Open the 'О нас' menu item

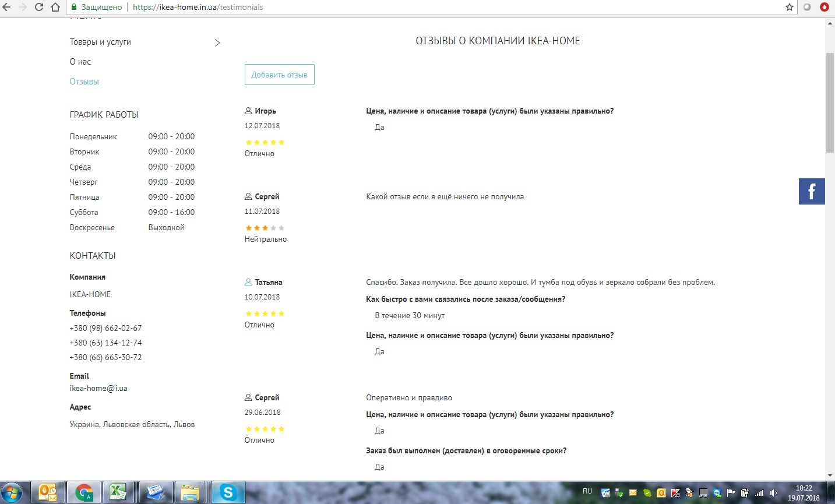[x=80, y=62]
